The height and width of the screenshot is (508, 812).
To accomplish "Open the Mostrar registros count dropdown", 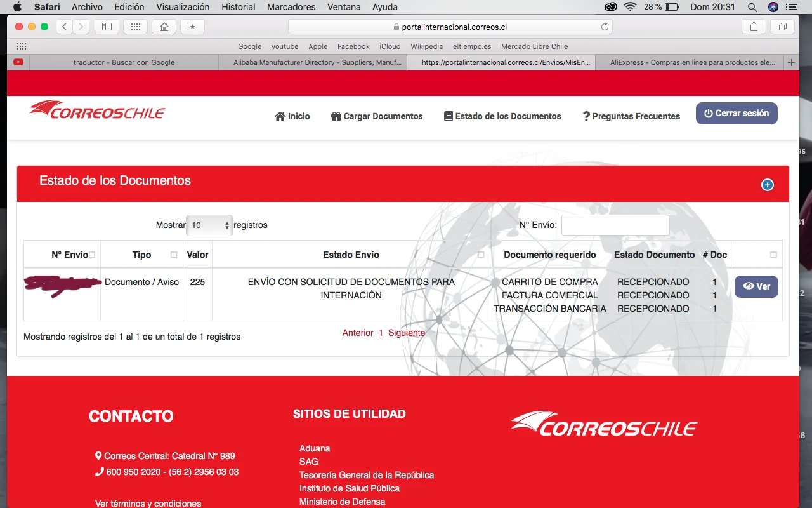I will point(209,225).
